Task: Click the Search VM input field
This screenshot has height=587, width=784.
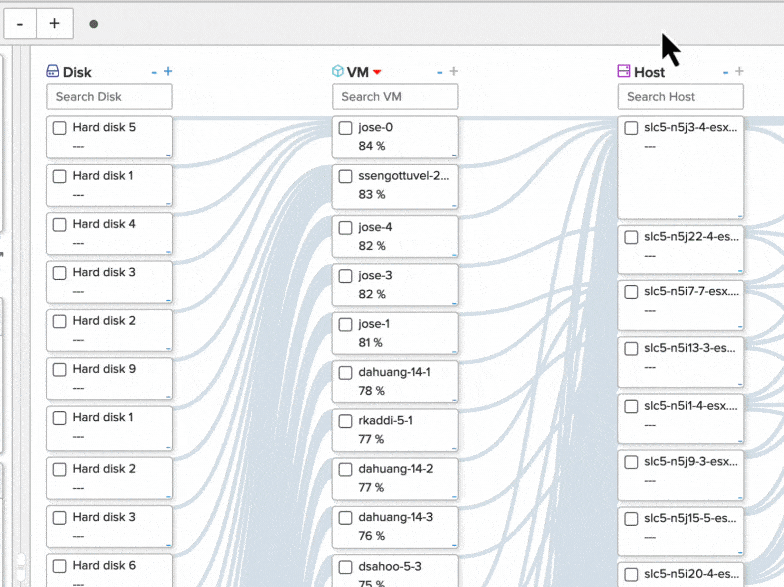Action: pyautogui.click(x=395, y=97)
